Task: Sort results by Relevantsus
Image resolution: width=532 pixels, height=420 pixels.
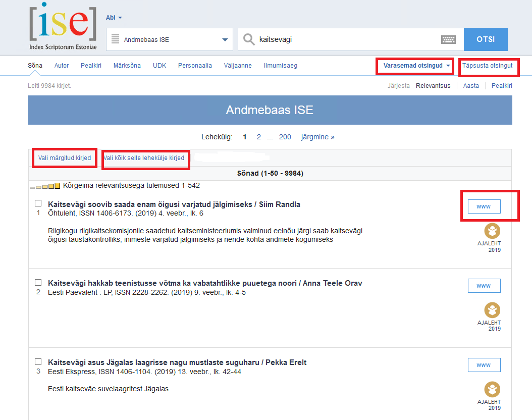Action: 433,86
